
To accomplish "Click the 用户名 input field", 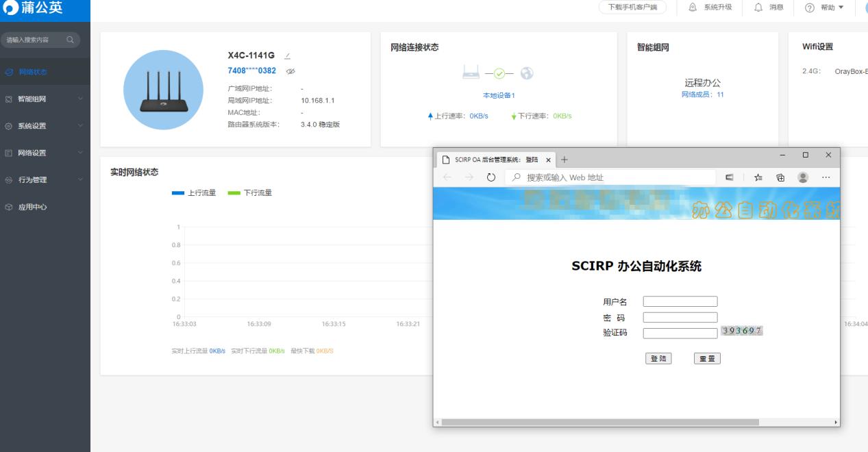I will (679, 301).
